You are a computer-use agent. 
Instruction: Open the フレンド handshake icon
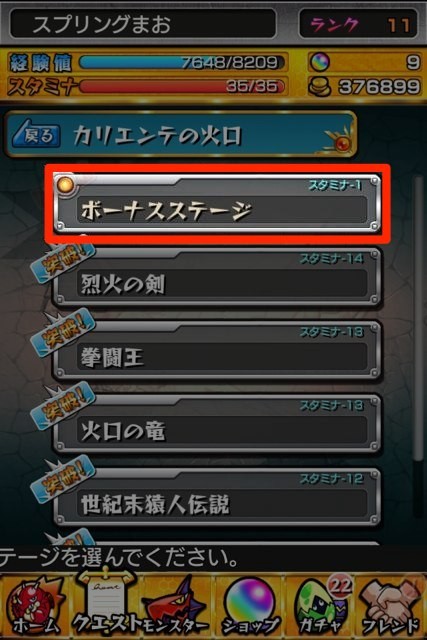pos(391,606)
